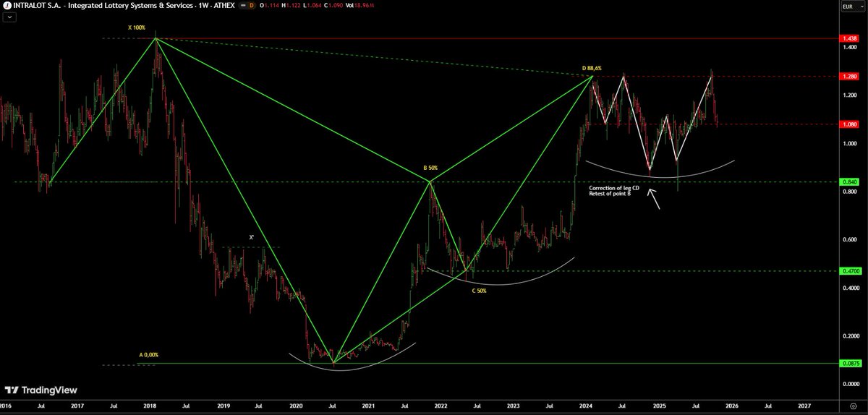Click the 2018 label on time axis
The height and width of the screenshot is (415, 868).
tap(150, 407)
